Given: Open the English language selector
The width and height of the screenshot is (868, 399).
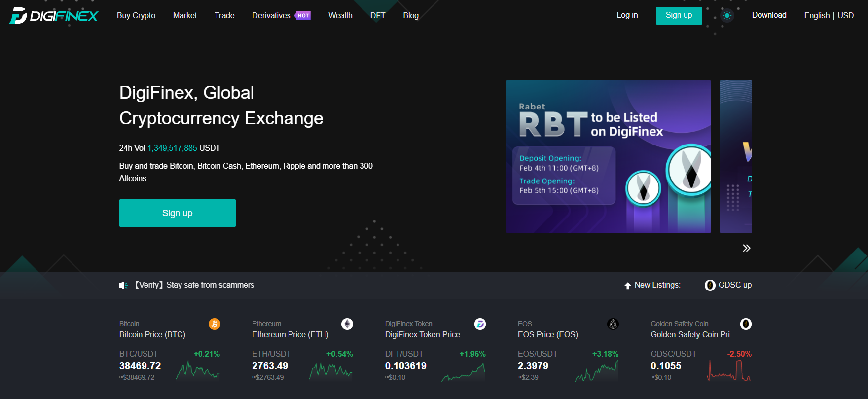Looking at the screenshot, I should [x=817, y=15].
